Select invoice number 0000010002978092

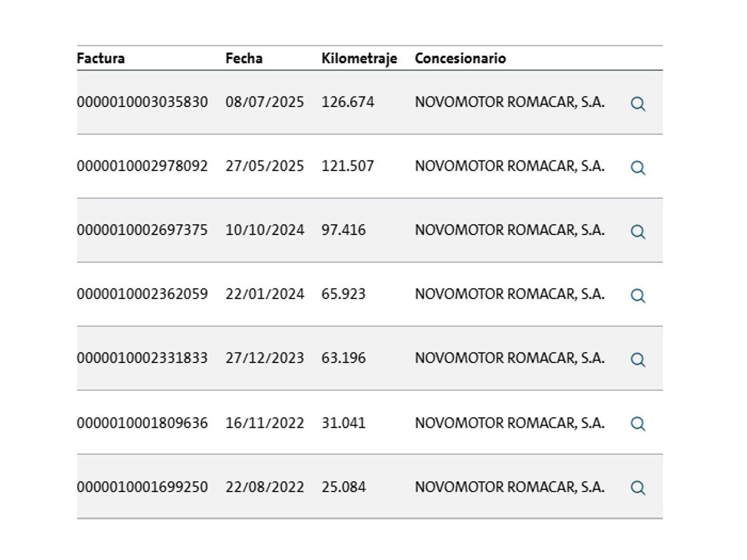pos(142,166)
